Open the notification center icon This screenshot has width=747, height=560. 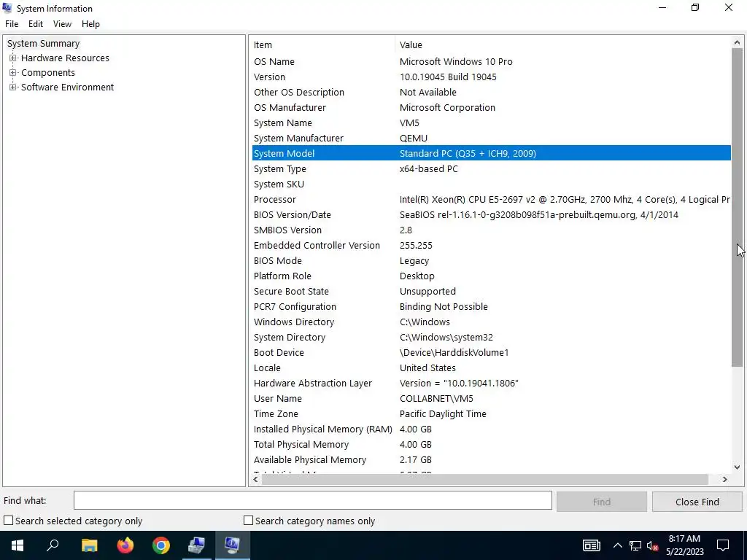point(723,545)
